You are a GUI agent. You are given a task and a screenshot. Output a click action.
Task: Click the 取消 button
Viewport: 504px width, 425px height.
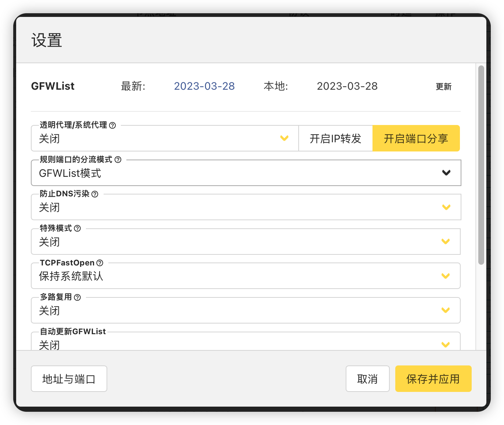click(x=368, y=379)
